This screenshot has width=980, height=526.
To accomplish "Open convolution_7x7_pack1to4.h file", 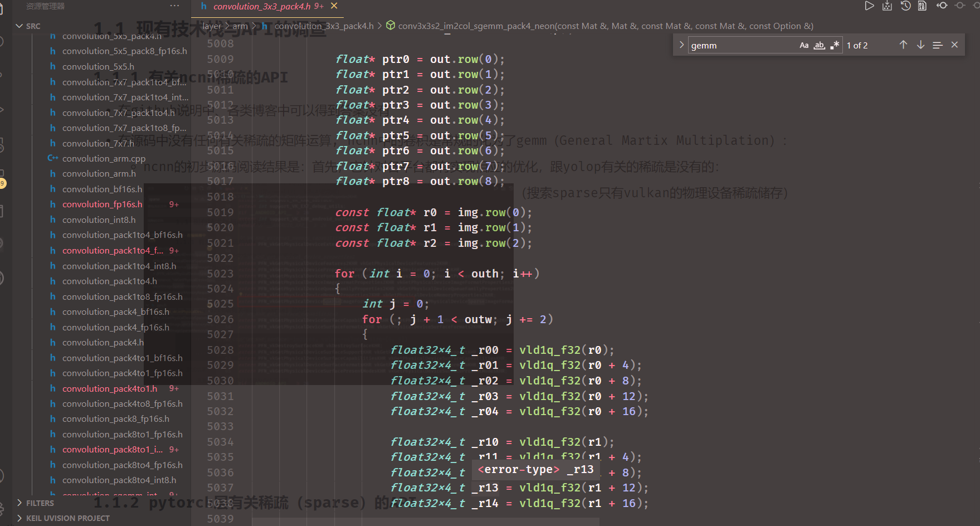I will point(119,113).
